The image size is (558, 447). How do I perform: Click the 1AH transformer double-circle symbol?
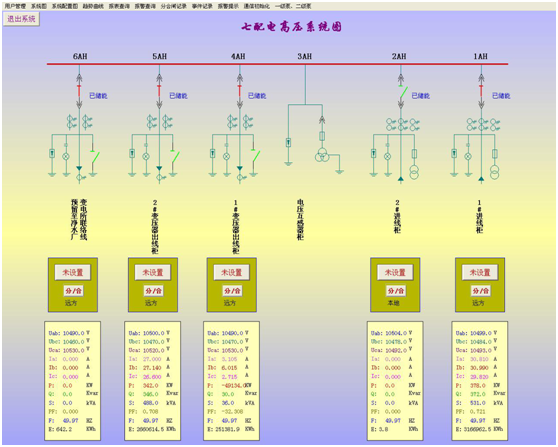tap(495, 172)
